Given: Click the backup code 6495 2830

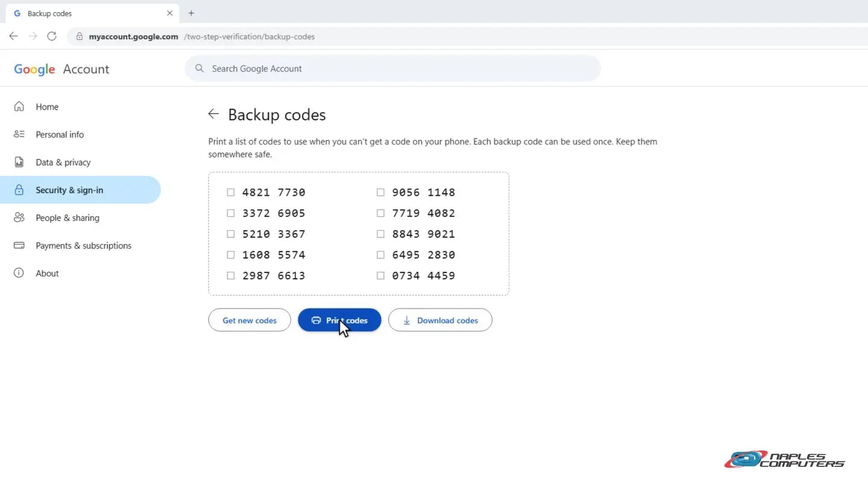Looking at the screenshot, I should tap(424, 255).
